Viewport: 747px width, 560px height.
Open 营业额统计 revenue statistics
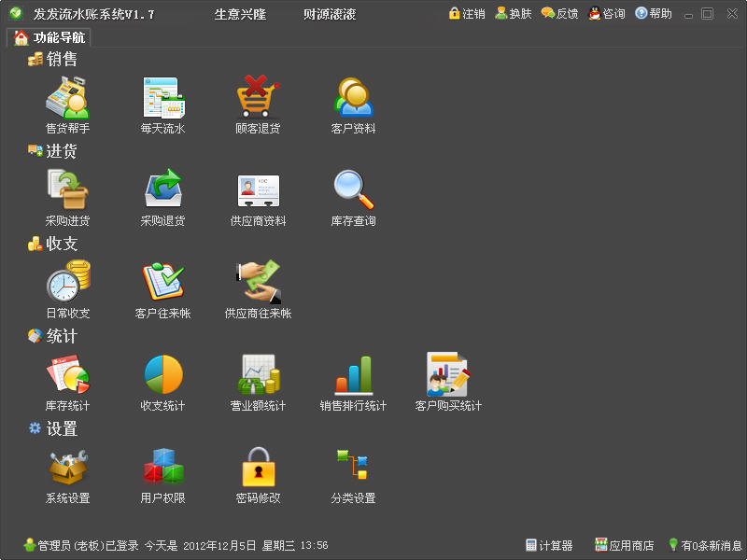(x=258, y=382)
